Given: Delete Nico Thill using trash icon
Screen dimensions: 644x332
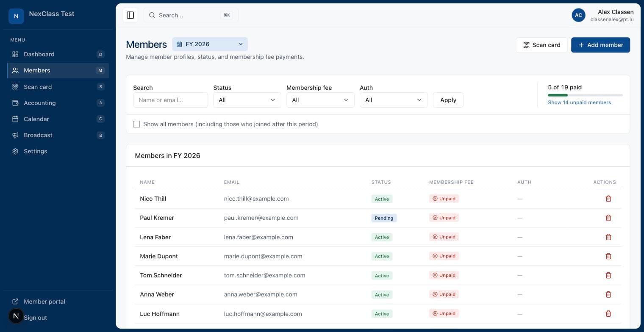Looking at the screenshot, I should (x=608, y=199).
